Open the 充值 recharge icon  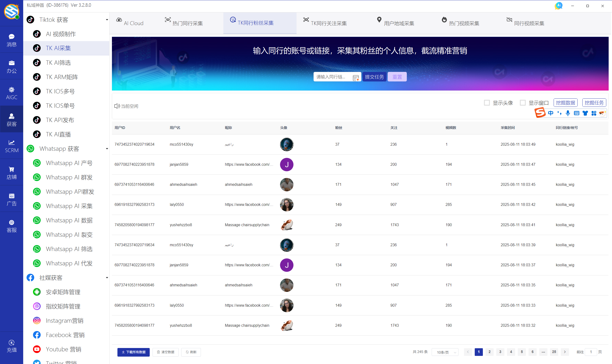click(11, 346)
